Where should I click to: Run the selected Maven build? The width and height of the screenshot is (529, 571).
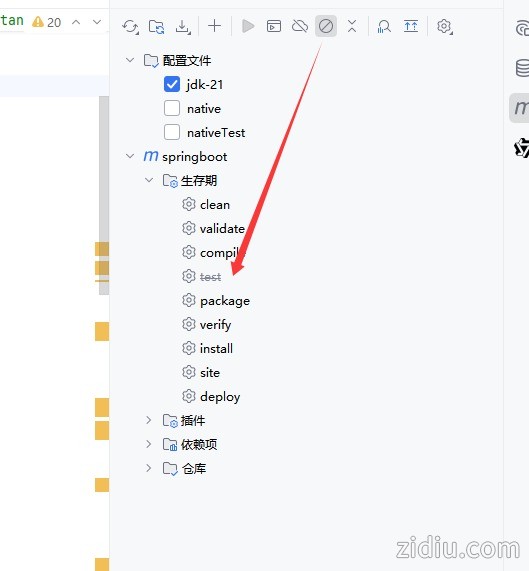coord(248,26)
